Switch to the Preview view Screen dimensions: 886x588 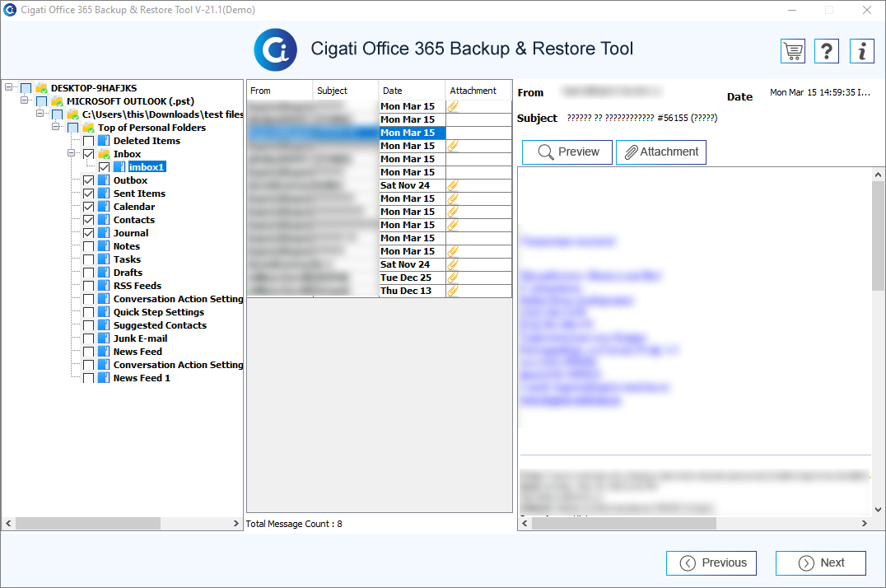pos(567,152)
